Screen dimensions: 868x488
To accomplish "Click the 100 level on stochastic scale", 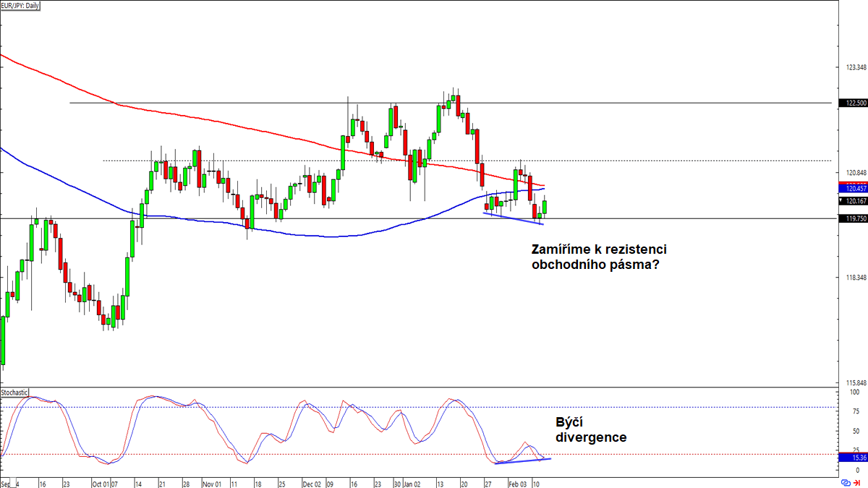I will (854, 393).
